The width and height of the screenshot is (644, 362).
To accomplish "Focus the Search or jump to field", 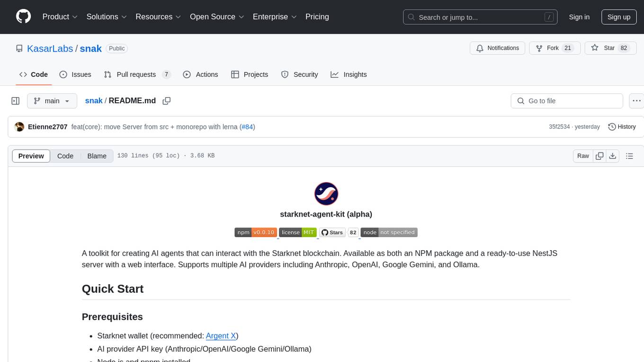I will tap(479, 17).
